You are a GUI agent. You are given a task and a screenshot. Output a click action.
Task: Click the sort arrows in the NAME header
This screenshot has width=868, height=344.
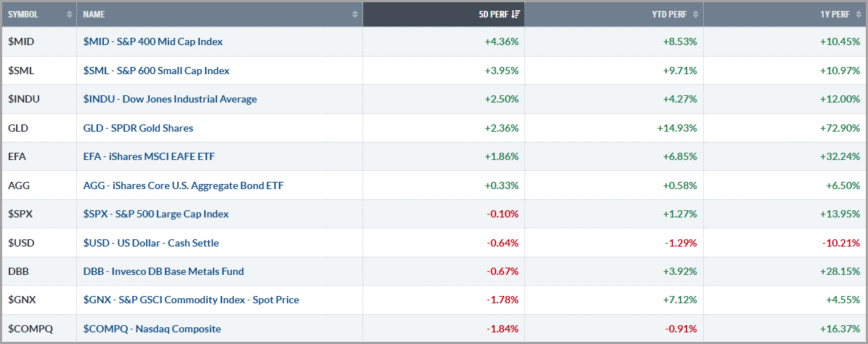click(354, 15)
